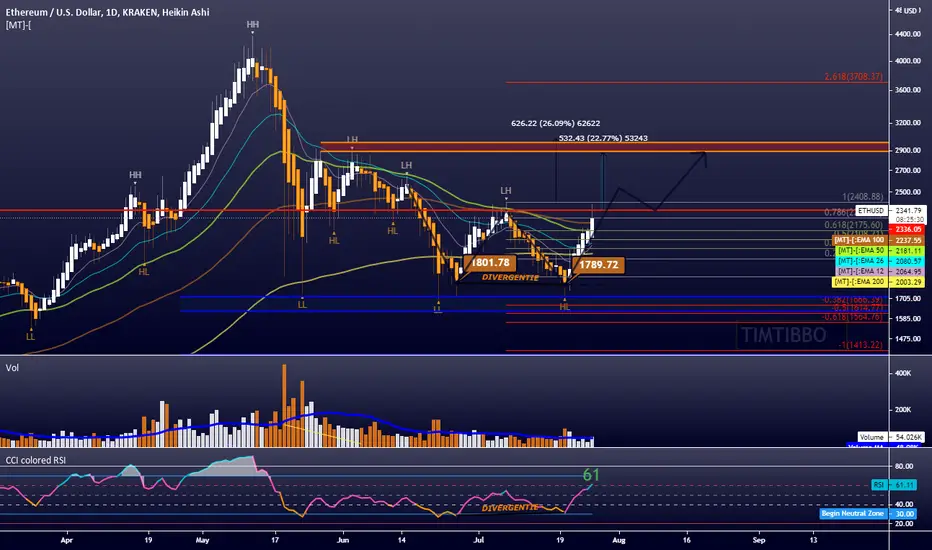This screenshot has height=550, width=932.
Task: Click the 400K volume axis tick
Action: click(x=903, y=373)
